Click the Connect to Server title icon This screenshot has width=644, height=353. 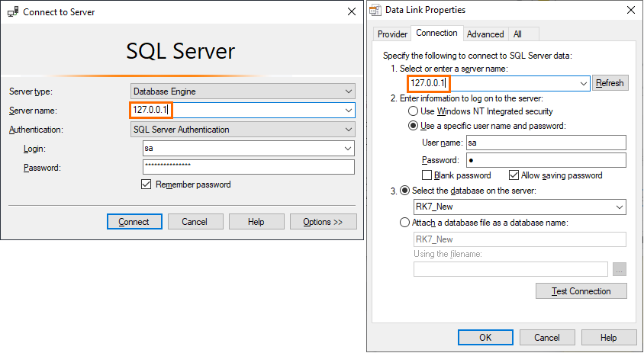pyautogui.click(x=13, y=12)
